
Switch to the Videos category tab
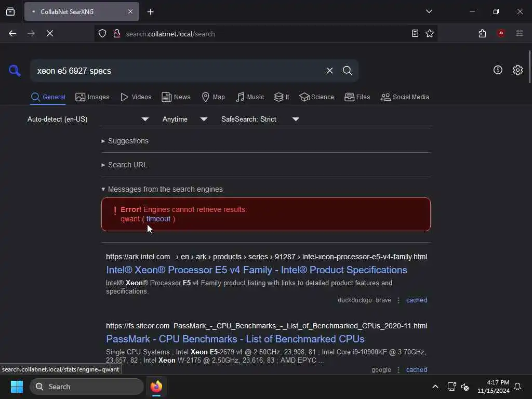click(136, 97)
